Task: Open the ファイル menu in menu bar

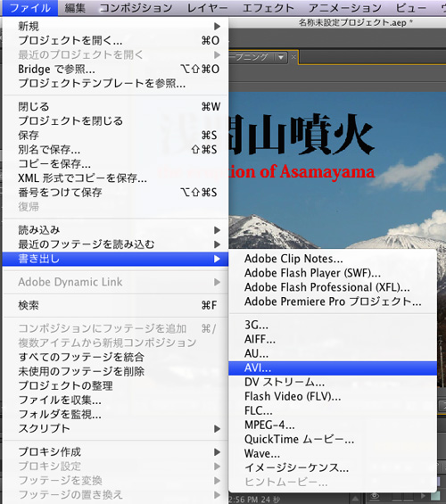Action: [29, 8]
